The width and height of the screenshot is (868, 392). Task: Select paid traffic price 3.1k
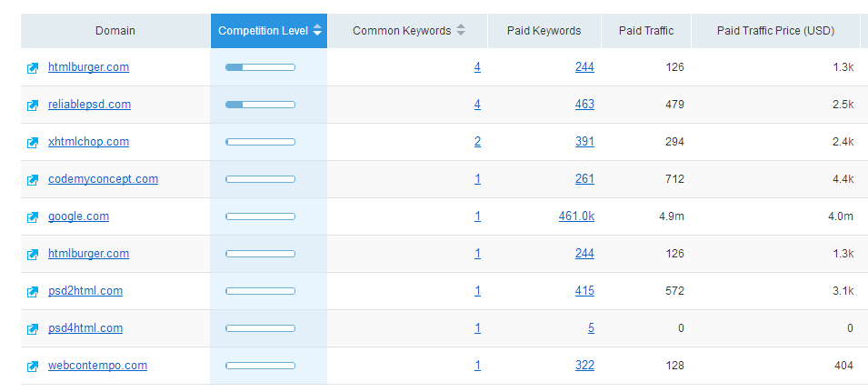[843, 291]
